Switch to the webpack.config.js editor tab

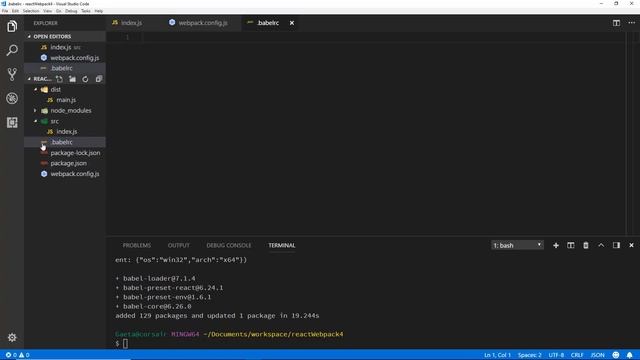(203, 23)
